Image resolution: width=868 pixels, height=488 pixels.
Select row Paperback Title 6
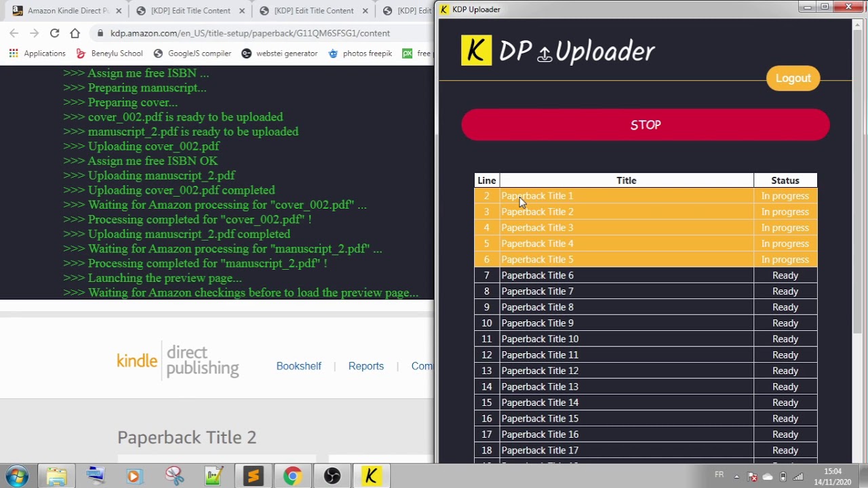click(x=646, y=275)
